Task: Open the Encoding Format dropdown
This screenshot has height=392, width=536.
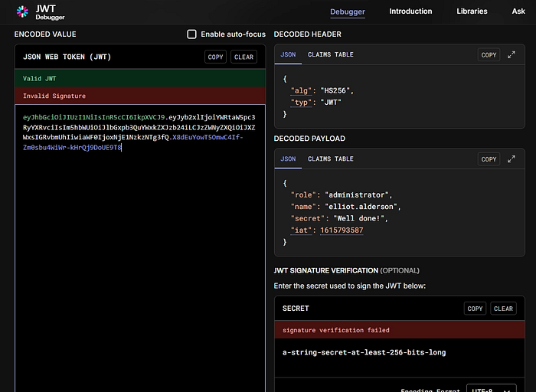Action: click(492, 389)
